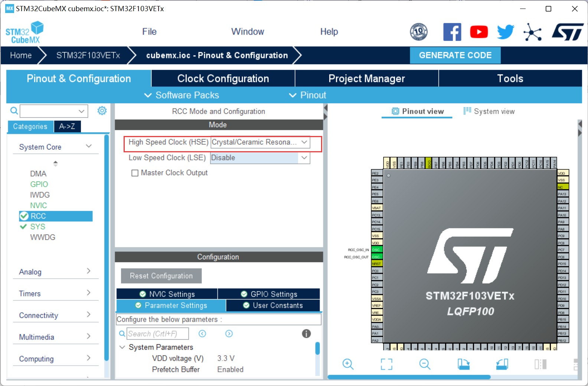Screen dimensions: 588x386
Task: Show parameter description info icon
Action: click(x=306, y=334)
